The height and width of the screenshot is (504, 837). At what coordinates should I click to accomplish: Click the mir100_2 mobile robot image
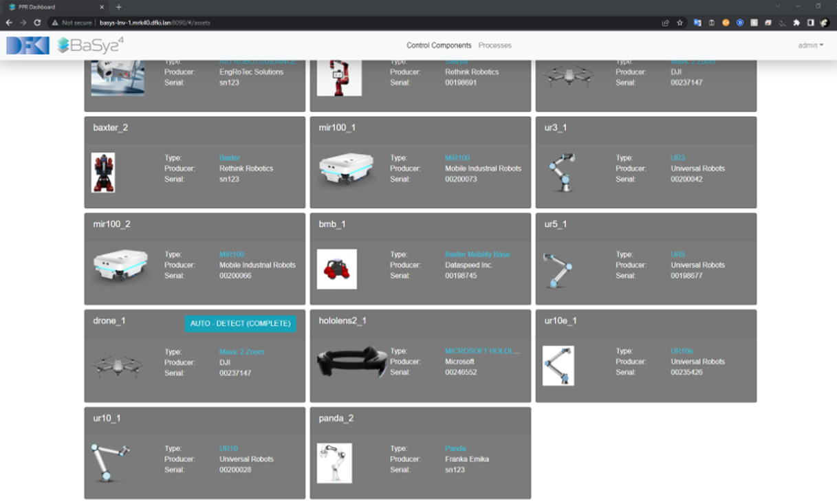(x=120, y=266)
